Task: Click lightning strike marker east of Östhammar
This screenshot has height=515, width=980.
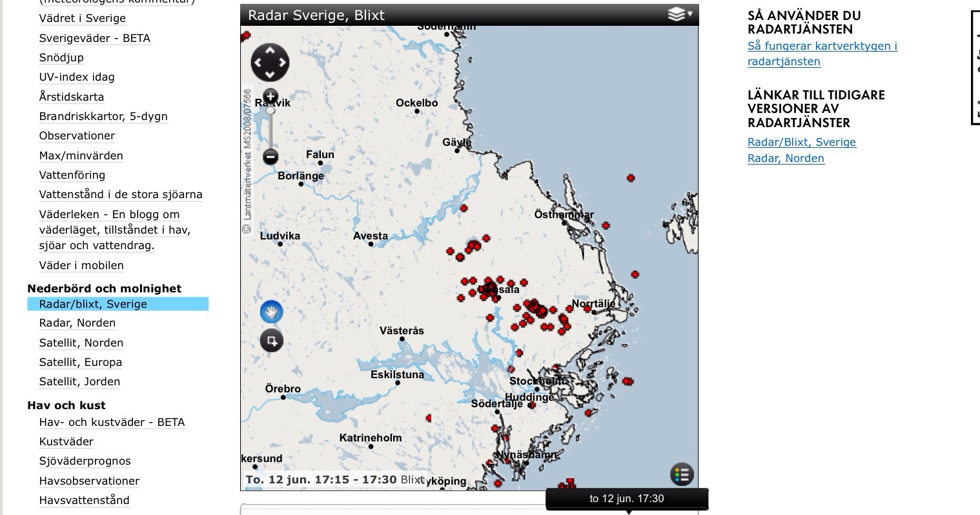Action: point(606,225)
